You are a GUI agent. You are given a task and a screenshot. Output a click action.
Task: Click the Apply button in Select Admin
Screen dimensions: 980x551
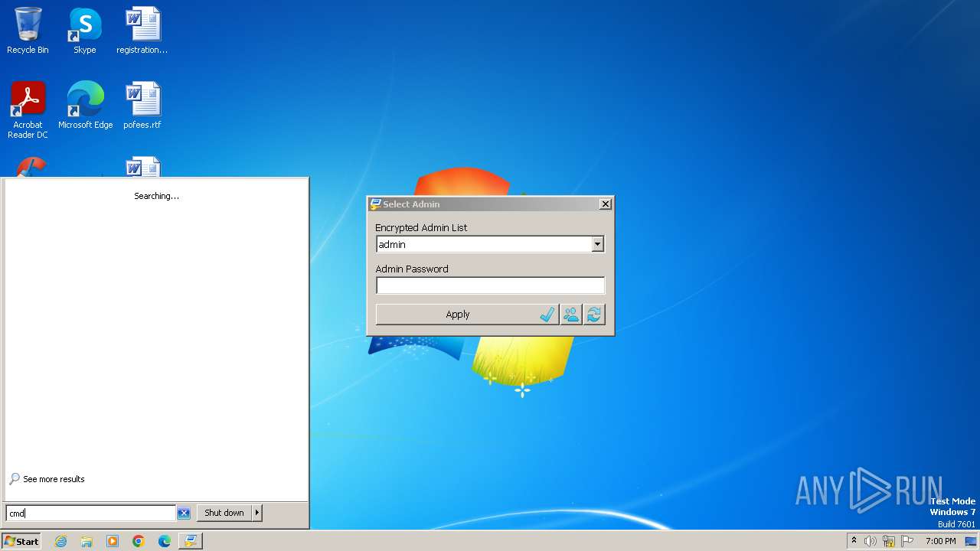[x=466, y=315]
